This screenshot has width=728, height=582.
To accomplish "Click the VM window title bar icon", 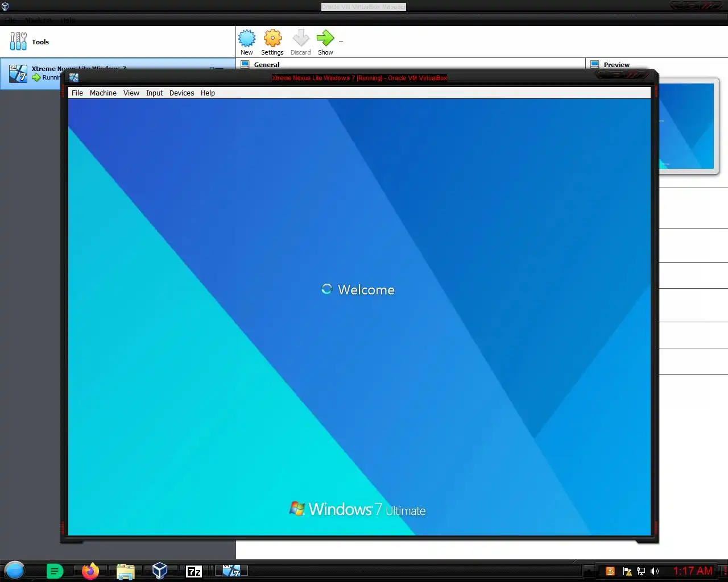I will (x=74, y=78).
